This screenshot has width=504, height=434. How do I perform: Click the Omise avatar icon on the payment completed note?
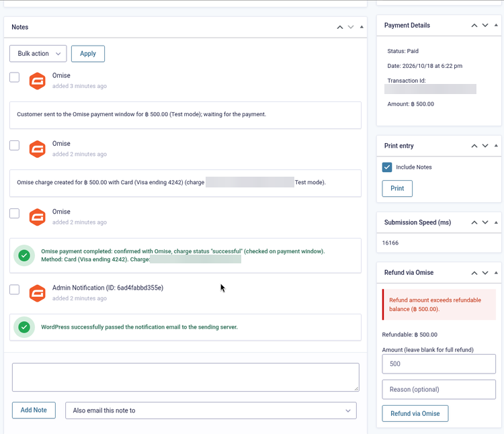37,217
